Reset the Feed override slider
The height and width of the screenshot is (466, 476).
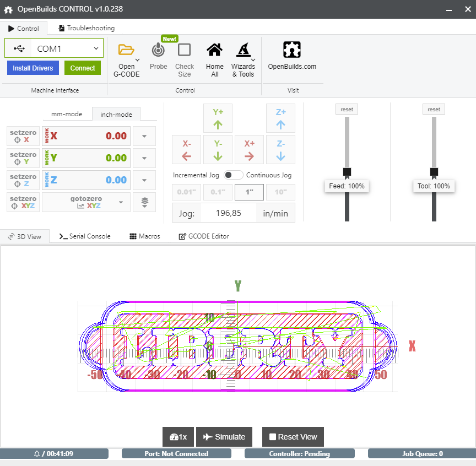point(347,109)
